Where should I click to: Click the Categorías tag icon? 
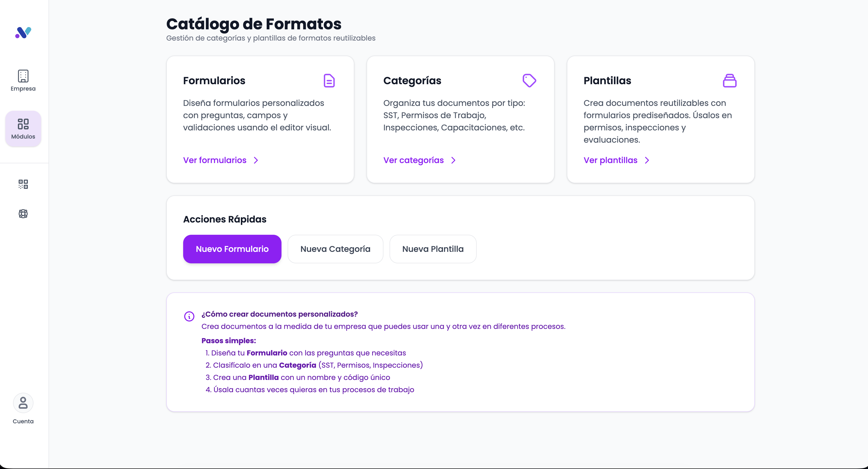coord(529,81)
